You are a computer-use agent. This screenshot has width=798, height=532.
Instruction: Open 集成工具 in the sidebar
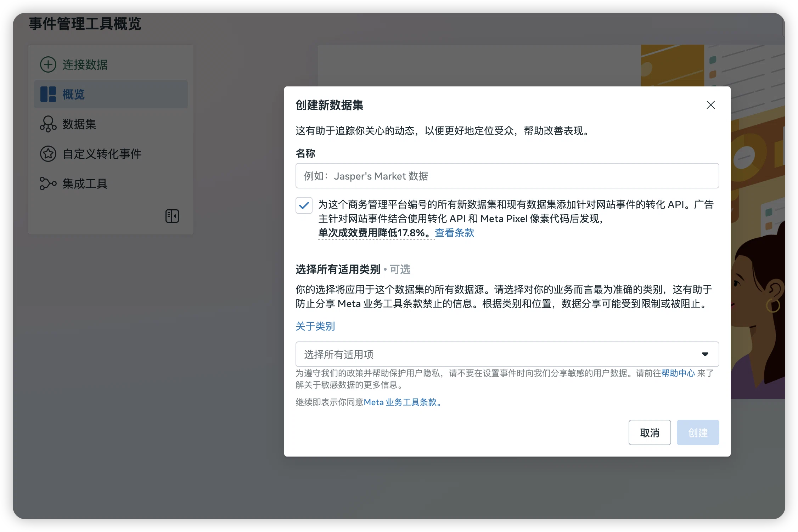(x=111, y=183)
